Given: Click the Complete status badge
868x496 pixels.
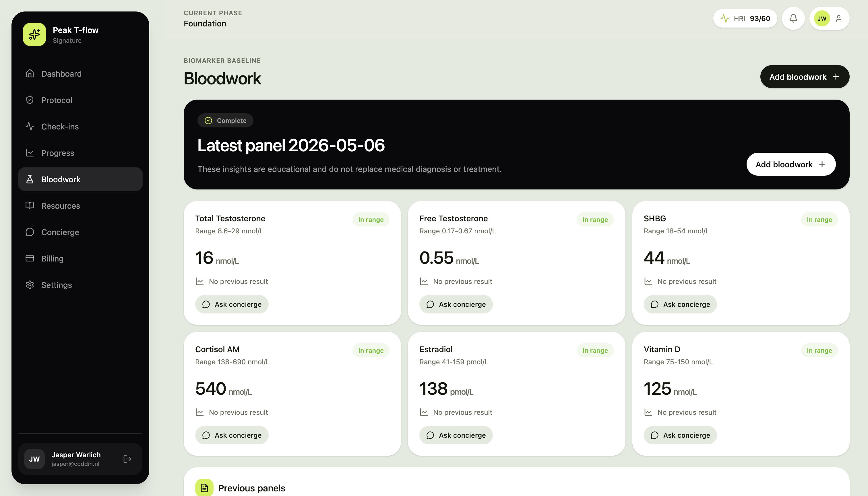Looking at the screenshot, I should tap(226, 121).
